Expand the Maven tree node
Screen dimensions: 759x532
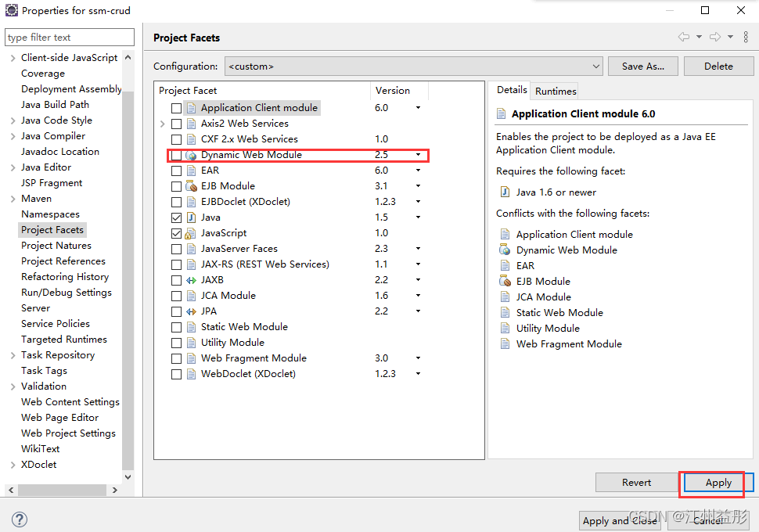pyautogui.click(x=13, y=199)
